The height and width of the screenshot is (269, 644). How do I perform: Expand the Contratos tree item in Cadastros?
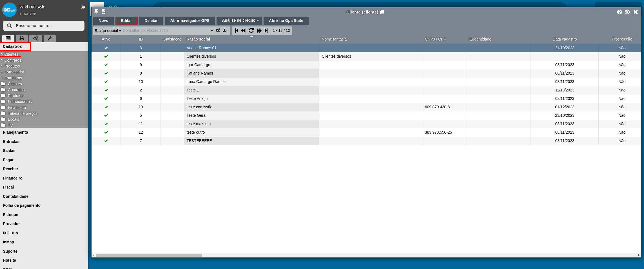(12, 60)
